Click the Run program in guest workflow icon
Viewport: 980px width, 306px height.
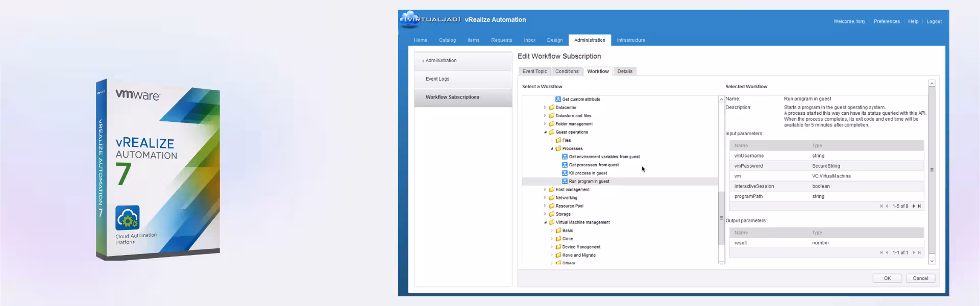pos(565,181)
